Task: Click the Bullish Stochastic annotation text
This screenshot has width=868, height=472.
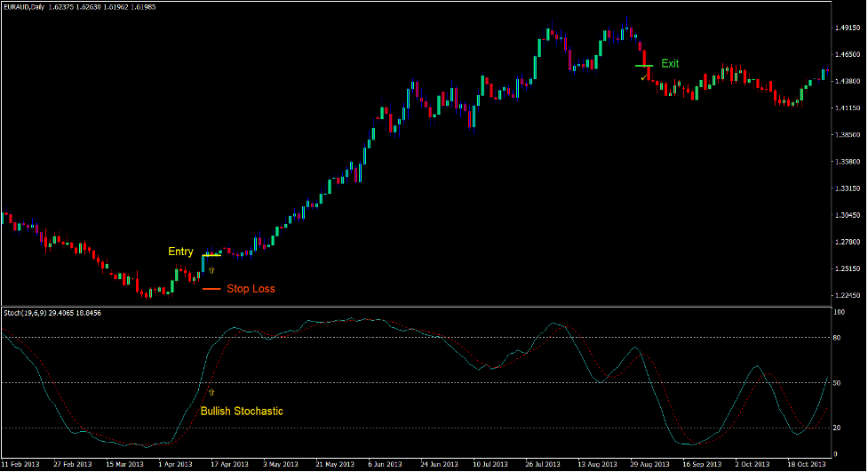Action: [x=242, y=411]
